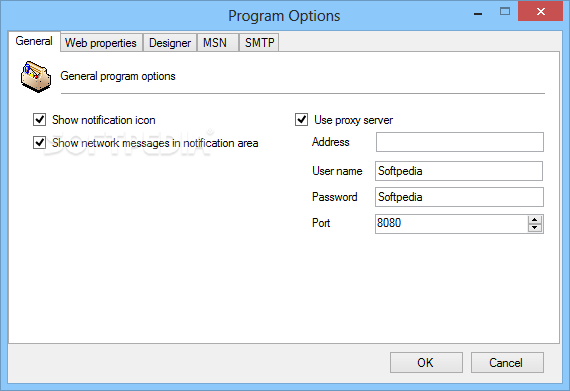Click the Port label
570x391 pixels.
[x=321, y=223]
